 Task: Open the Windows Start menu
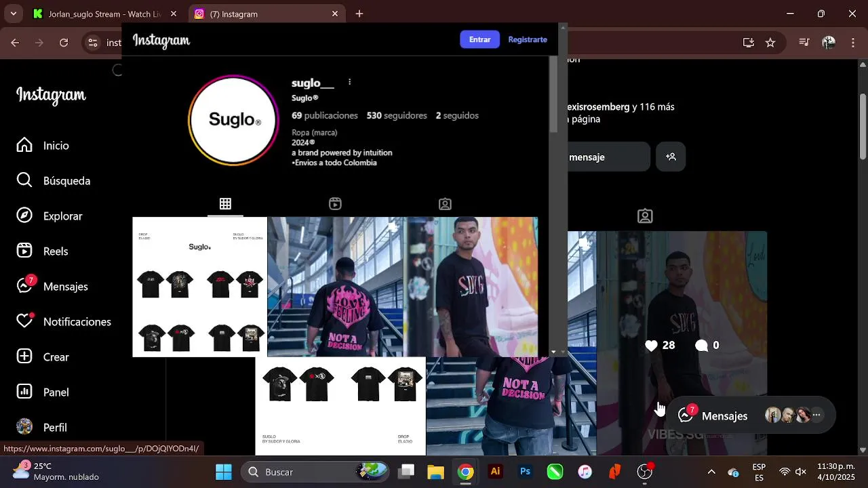coord(224,472)
